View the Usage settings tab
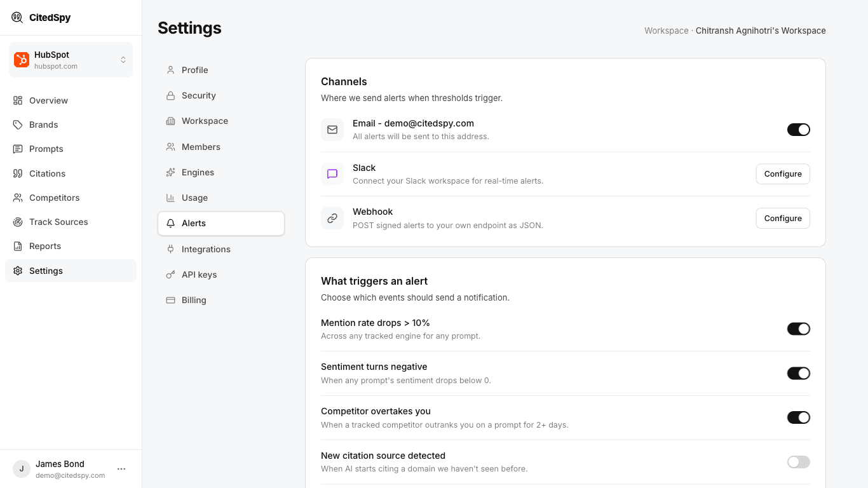868x488 pixels. coord(221,198)
